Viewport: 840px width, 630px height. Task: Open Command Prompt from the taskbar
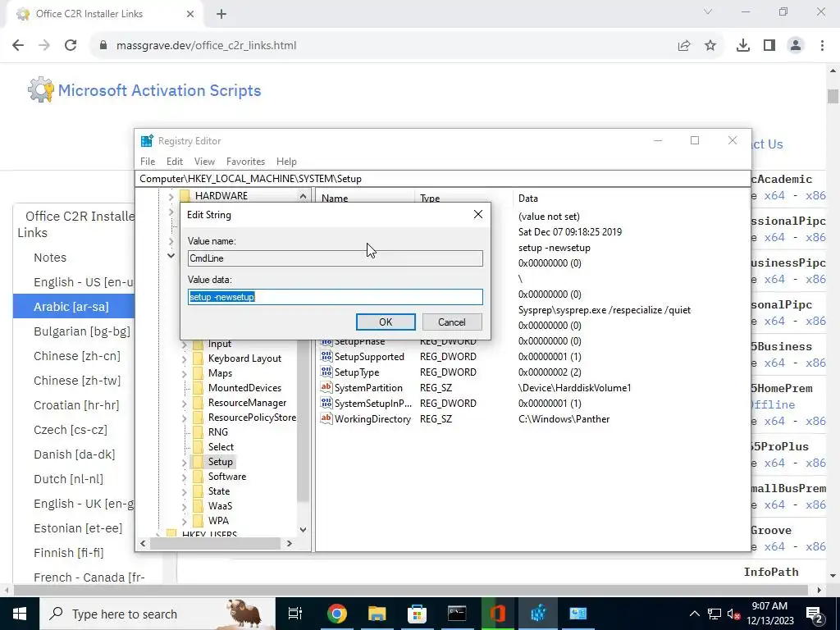coord(457,614)
